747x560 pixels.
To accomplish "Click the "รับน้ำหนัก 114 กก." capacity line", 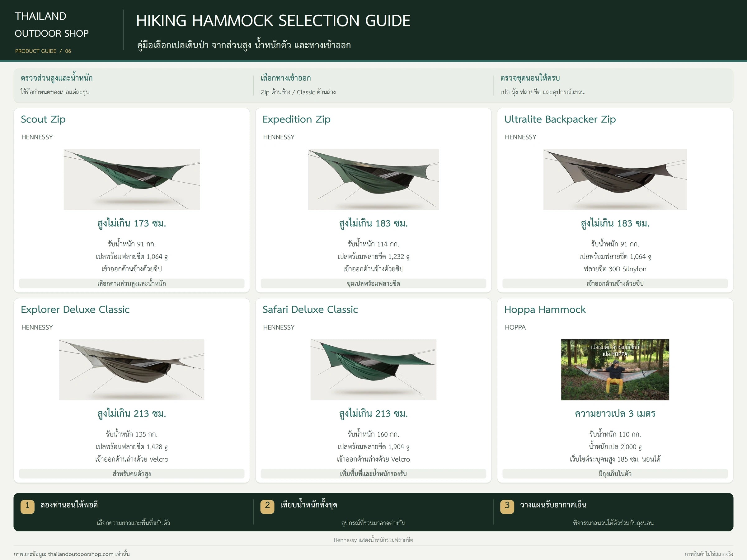I will point(374,244).
